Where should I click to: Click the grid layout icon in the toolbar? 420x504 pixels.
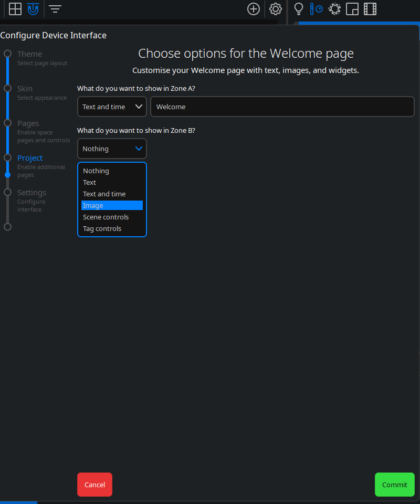15,9
